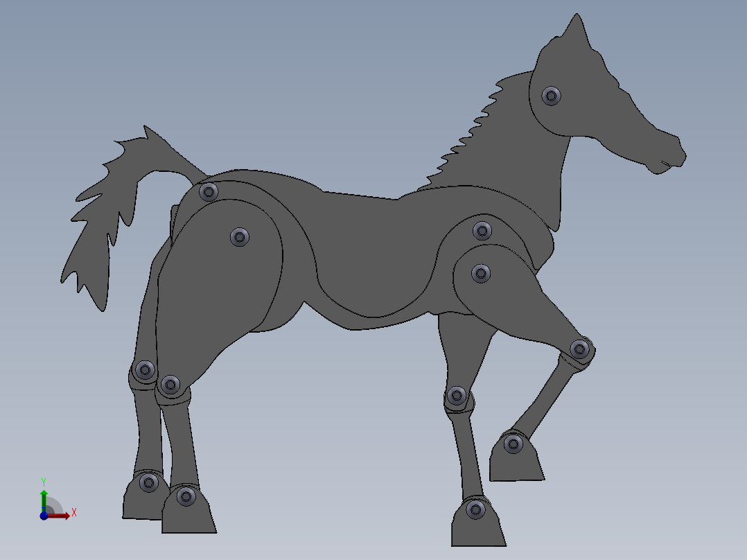Screen dimensions: 747x560
Task: Pick the screw on the near hind hoof
Action: pyautogui.click(x=186, y=497)
